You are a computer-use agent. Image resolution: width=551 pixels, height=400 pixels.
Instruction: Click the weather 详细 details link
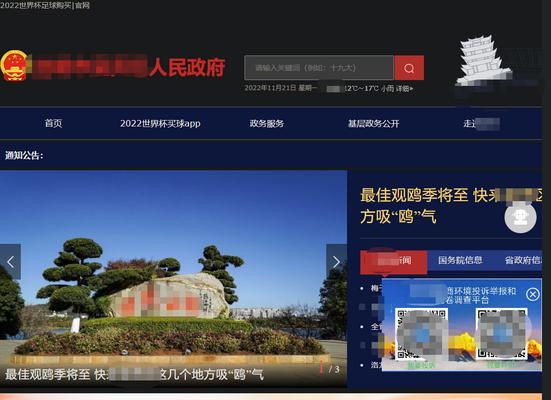click(404, 88)
